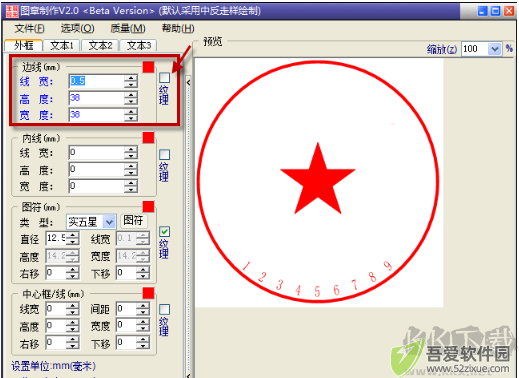This screenshot has height=378, width=519.
Task: Click the 内线 高度 input field
Action: 97,170
